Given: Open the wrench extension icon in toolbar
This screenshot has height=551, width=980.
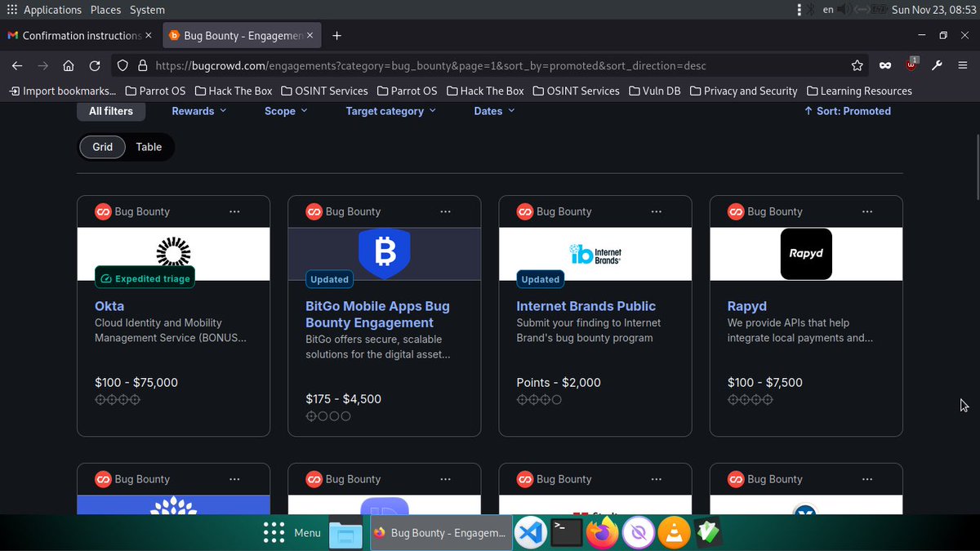Looking at the screenshot, I should (938, 65).
